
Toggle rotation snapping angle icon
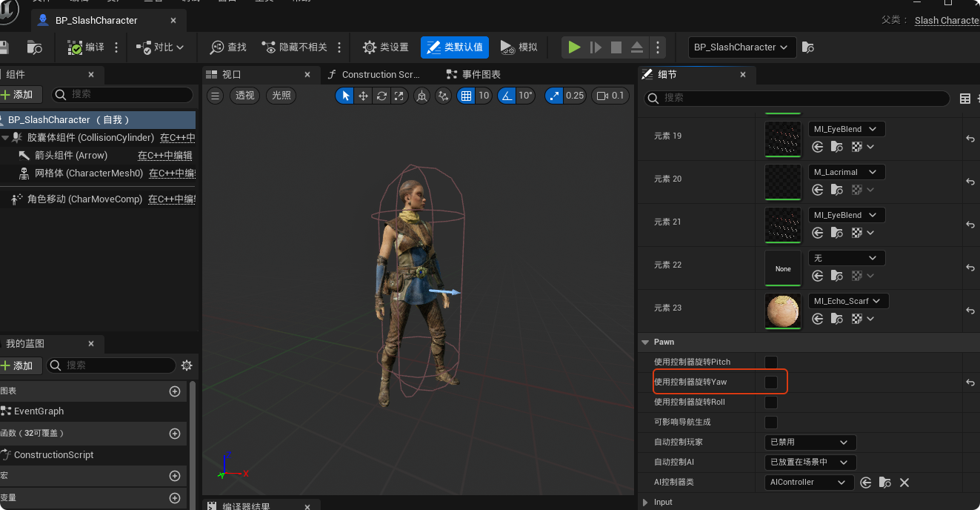click(x=507, y=96)
